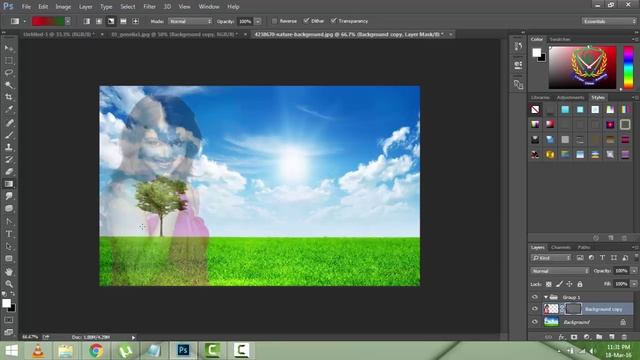
Task: Toggle lock position icon
Action: click(569, 284)
